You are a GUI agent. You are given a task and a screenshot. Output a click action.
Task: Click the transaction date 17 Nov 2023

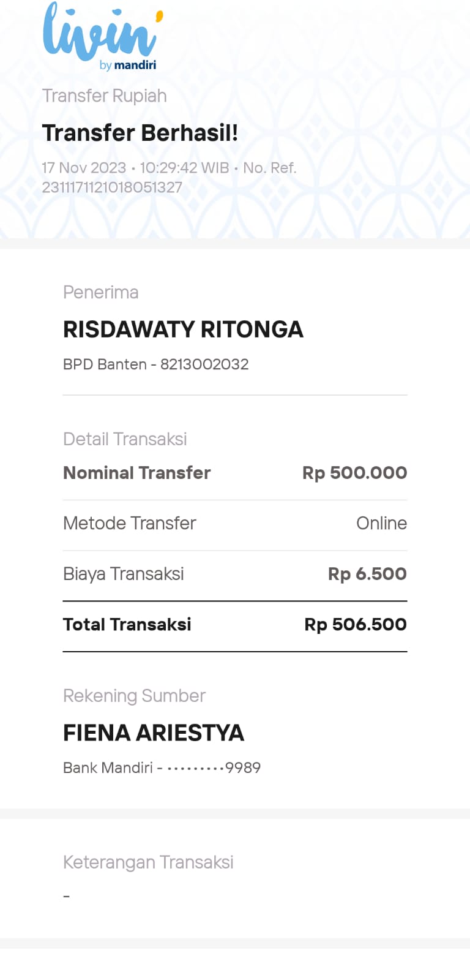pos(84,168)
